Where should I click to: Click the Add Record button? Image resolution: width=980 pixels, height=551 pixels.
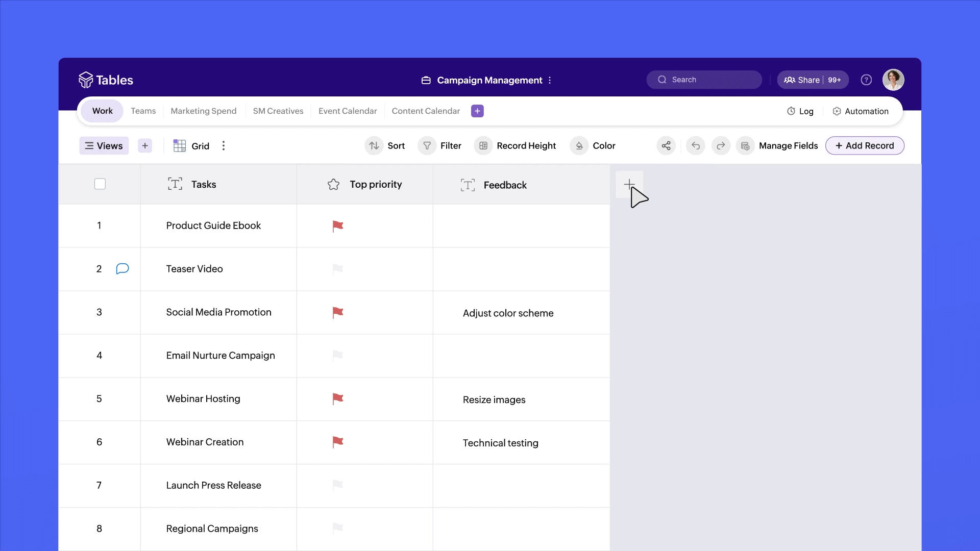pyautogui.click(x=865, y=146)
